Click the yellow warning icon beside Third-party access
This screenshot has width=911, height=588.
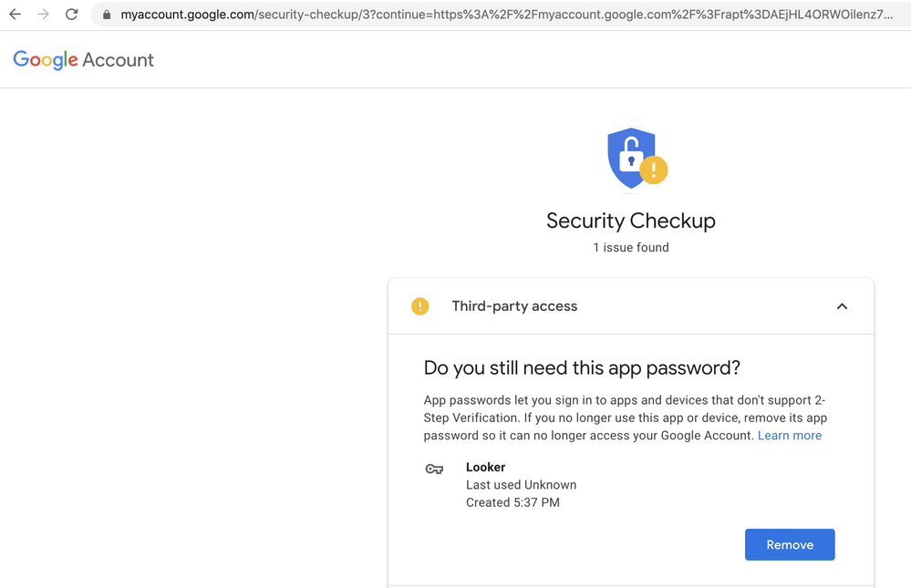420,306
